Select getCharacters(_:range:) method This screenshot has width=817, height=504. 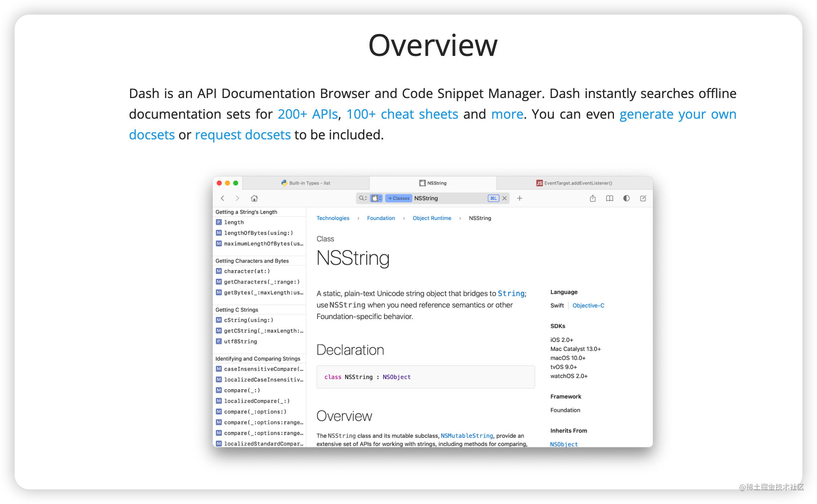pyautogui.click(x=259, y=282)
